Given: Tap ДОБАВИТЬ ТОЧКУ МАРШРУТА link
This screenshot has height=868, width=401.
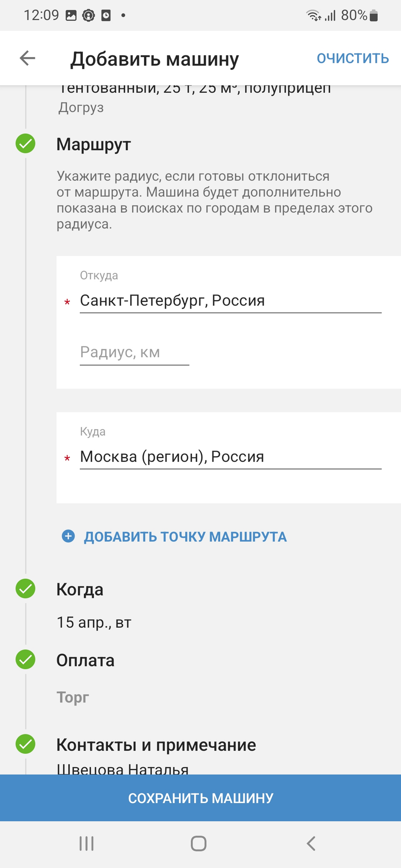Looking at the screenshot, I should [x=185, y=537].
